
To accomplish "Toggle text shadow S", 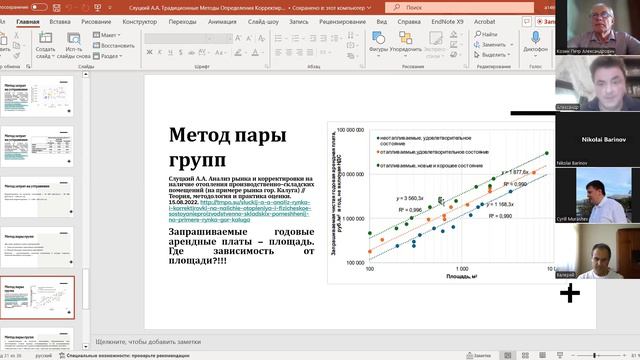I will tap(180, 52).
